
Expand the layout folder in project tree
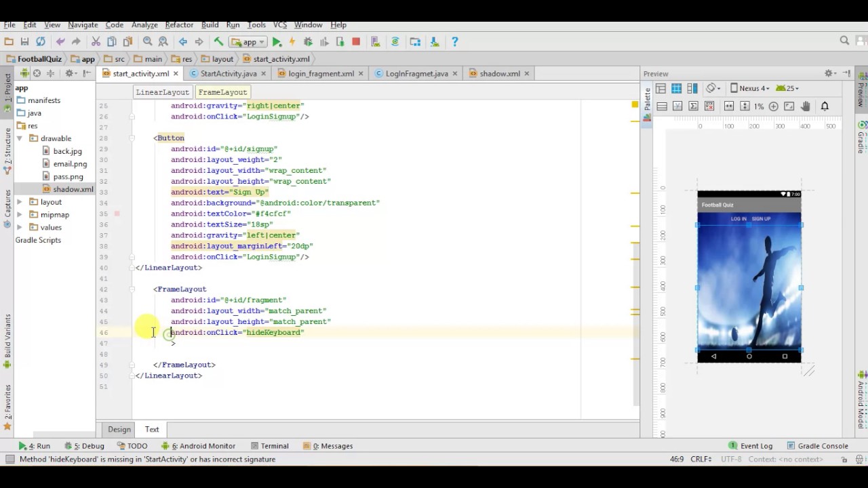click(19, 202)
